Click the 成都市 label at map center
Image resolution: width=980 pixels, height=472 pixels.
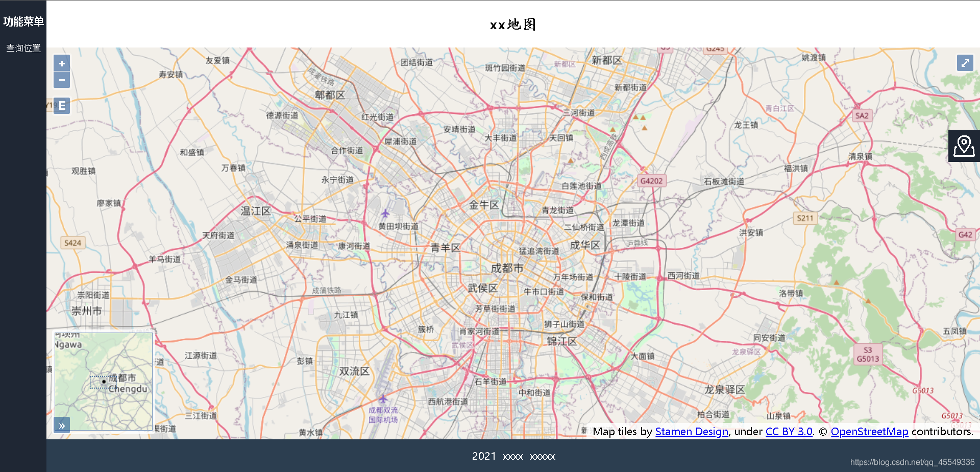point(507,267)
